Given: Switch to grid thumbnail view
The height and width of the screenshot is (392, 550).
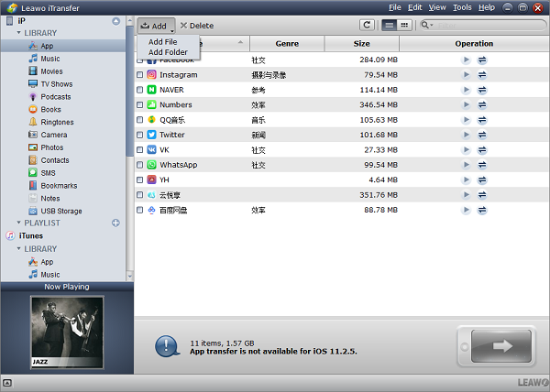Looking at the screenshot, I should point(404,26).
